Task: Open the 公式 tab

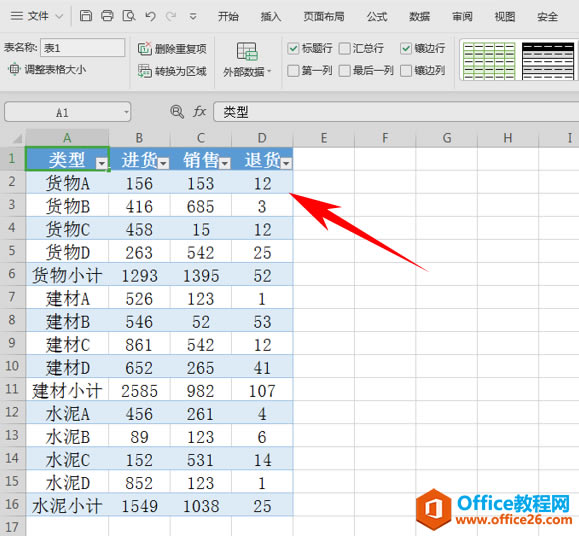Action: (x=377, y=17)
